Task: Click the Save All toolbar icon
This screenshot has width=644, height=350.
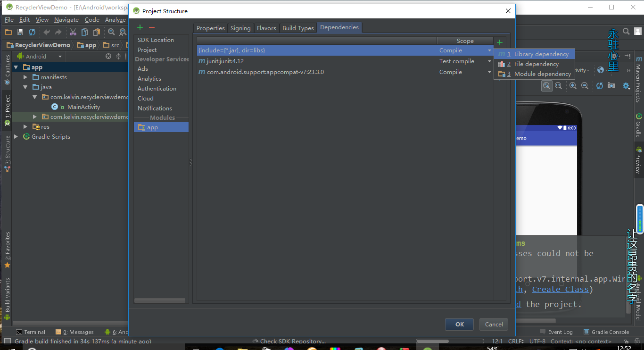Action: (20, 32)
